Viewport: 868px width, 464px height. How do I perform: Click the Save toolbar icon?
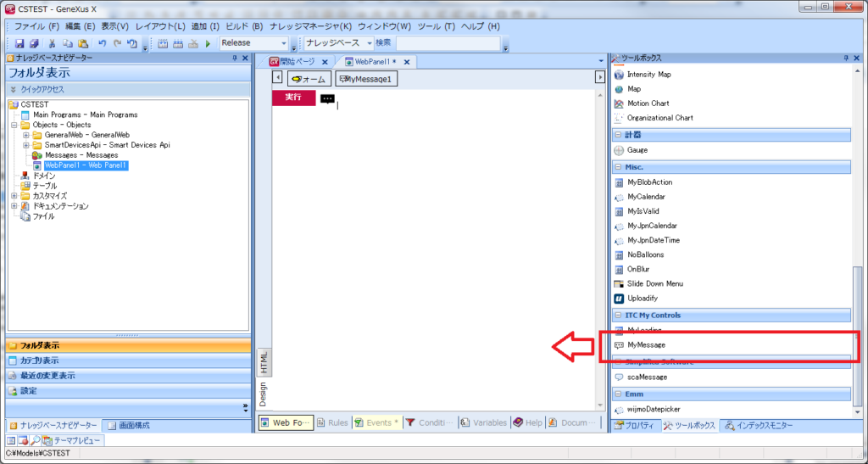pos(19,43)
